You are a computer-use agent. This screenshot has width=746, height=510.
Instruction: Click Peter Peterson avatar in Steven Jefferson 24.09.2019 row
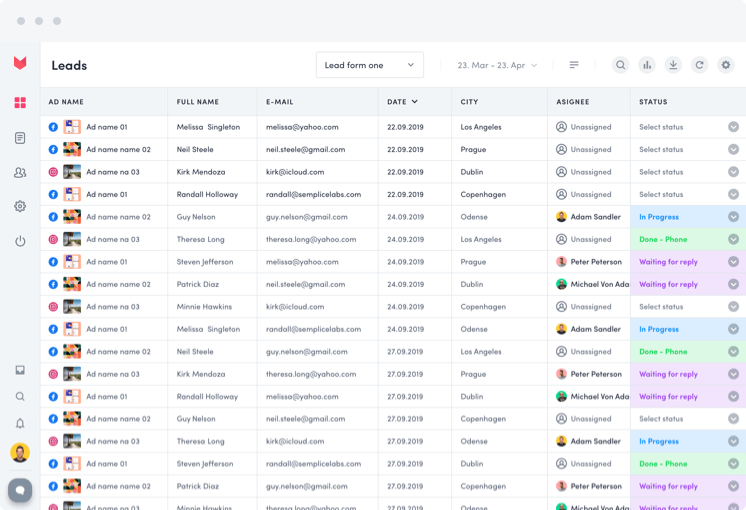(x=561, y=262)
